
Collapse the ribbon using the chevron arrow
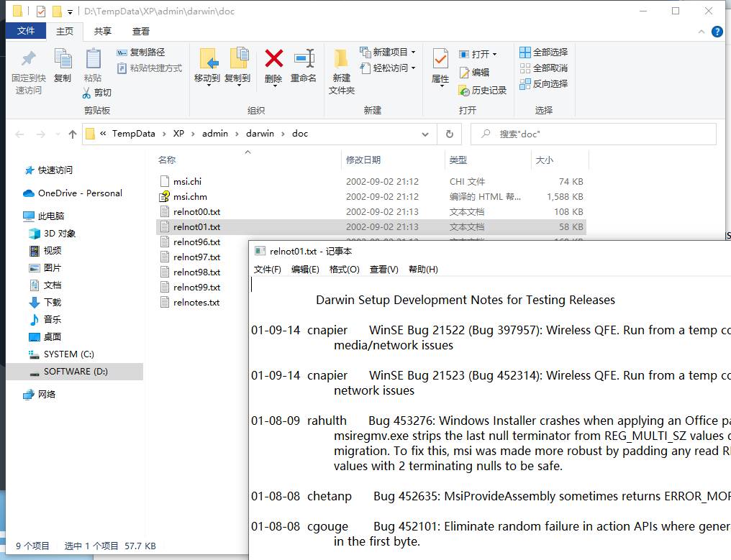(x=701, y=31)
